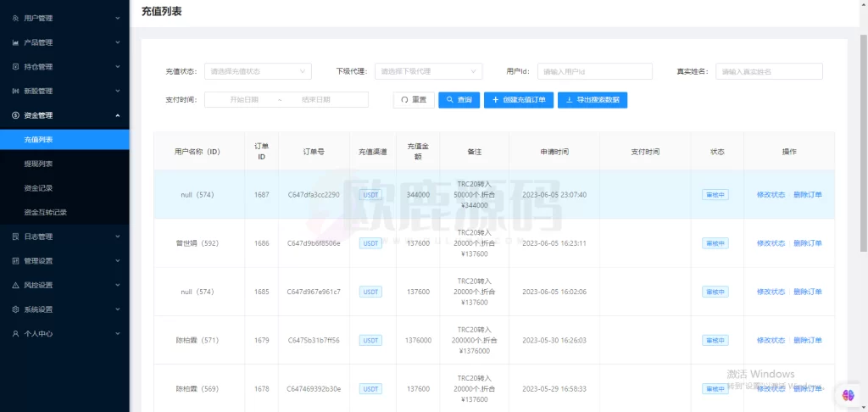Click 修改状态 for order 1685
This screenshot has height=412, width=868.
[x=771, y=292]
